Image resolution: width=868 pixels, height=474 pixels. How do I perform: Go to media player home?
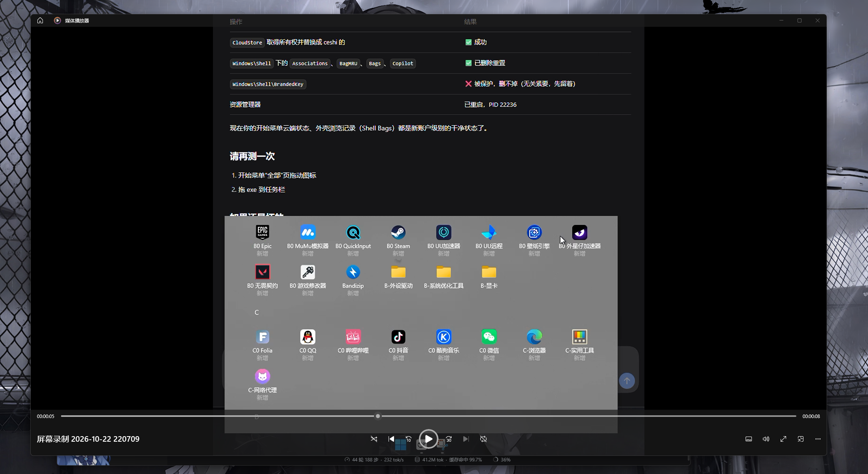point(40,20)
